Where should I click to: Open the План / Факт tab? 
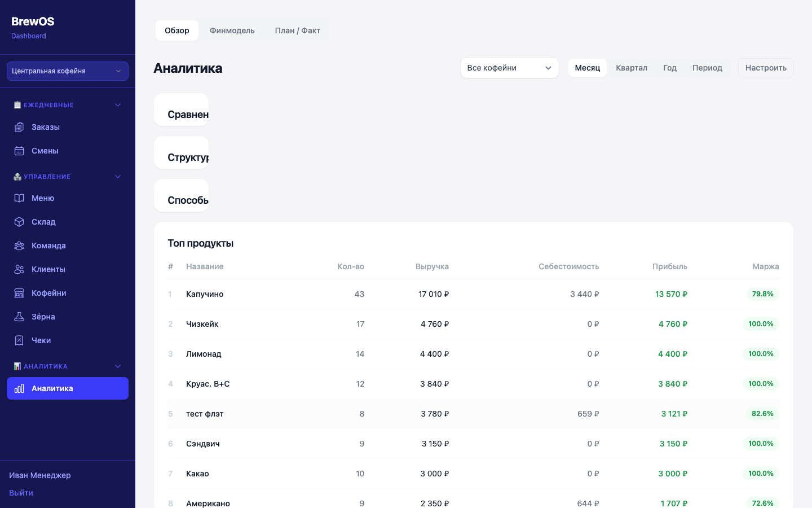click(x=298, y=30)
